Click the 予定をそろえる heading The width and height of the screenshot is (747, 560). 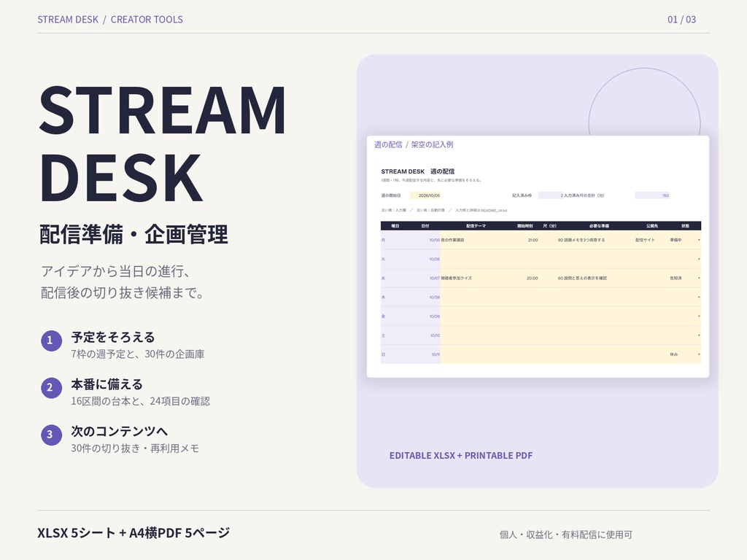pos(113,337)
